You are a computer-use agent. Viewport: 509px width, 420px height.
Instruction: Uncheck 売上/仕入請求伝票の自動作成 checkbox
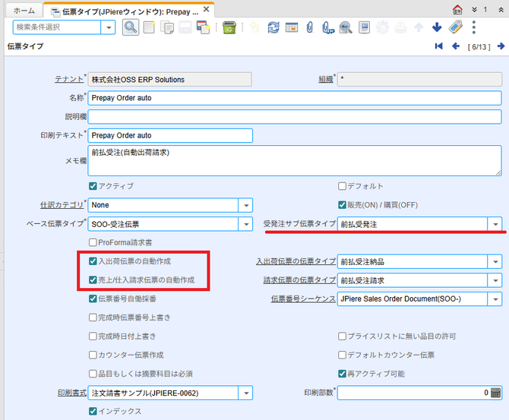point(93,279)
